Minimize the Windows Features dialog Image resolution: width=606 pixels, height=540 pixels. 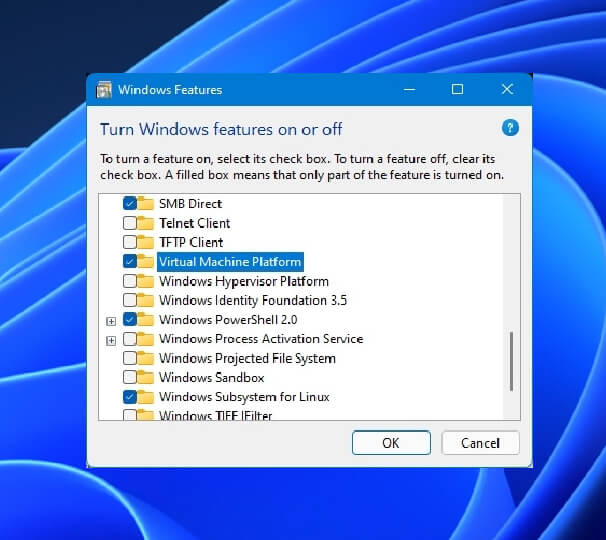(409, 89)
